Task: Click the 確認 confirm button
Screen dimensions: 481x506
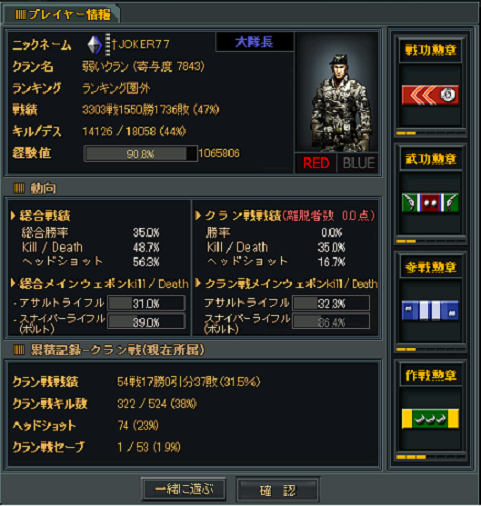Action: point(278,490)
